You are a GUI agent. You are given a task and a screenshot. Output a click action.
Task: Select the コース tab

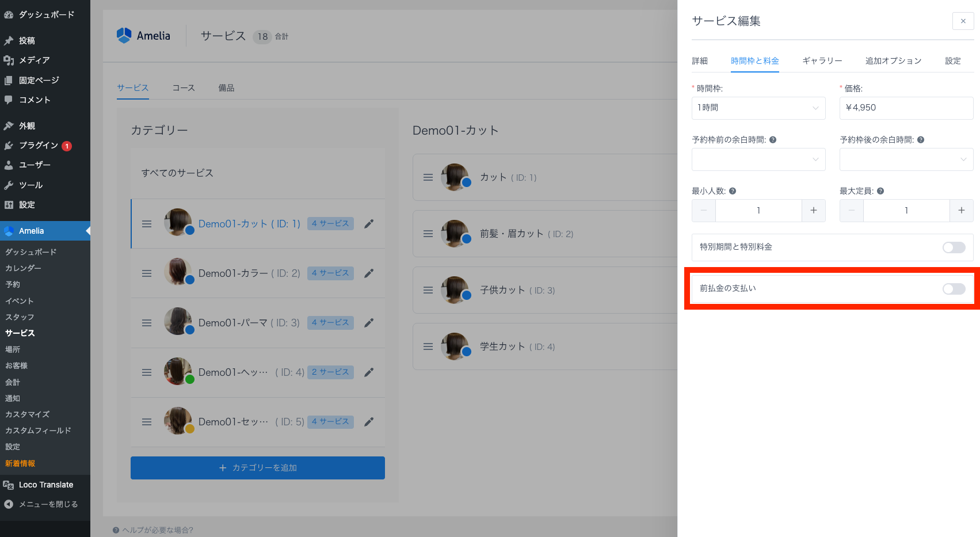pyautogui.click(x=184, y=88)
